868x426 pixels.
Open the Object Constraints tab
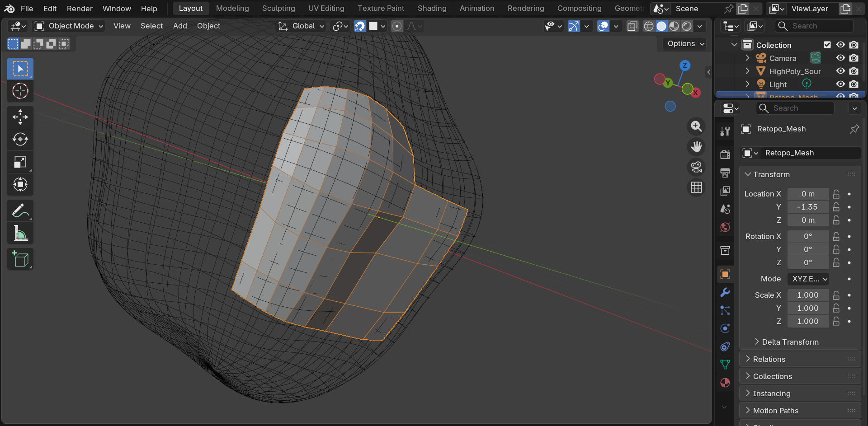coord(725,346)
